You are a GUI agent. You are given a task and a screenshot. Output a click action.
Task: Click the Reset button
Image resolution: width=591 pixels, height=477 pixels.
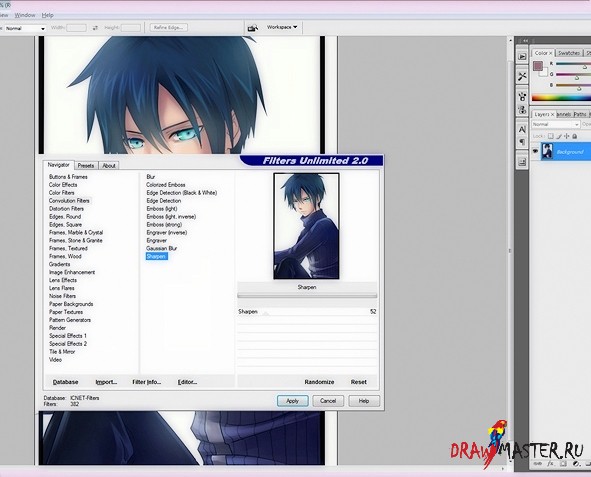358,382
